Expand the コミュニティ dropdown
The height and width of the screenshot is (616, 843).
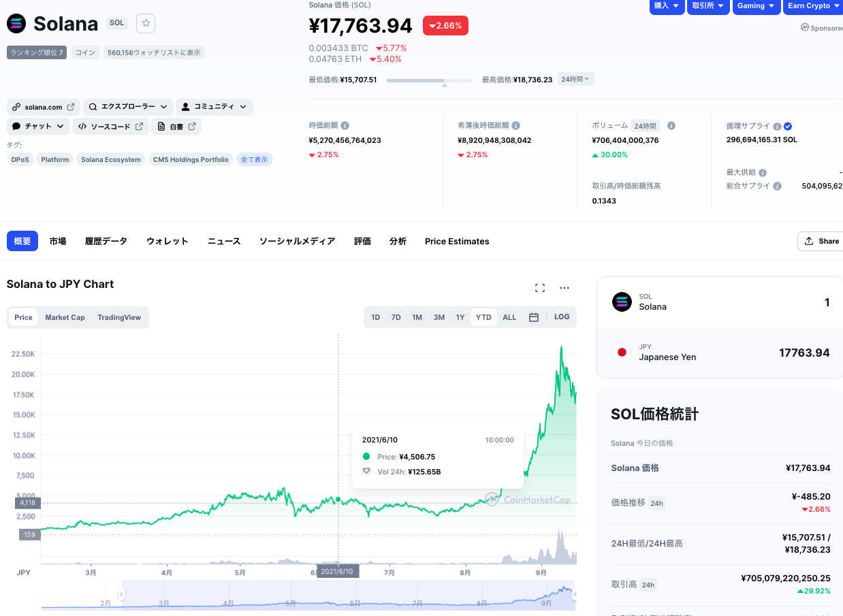tap(214, 107)
